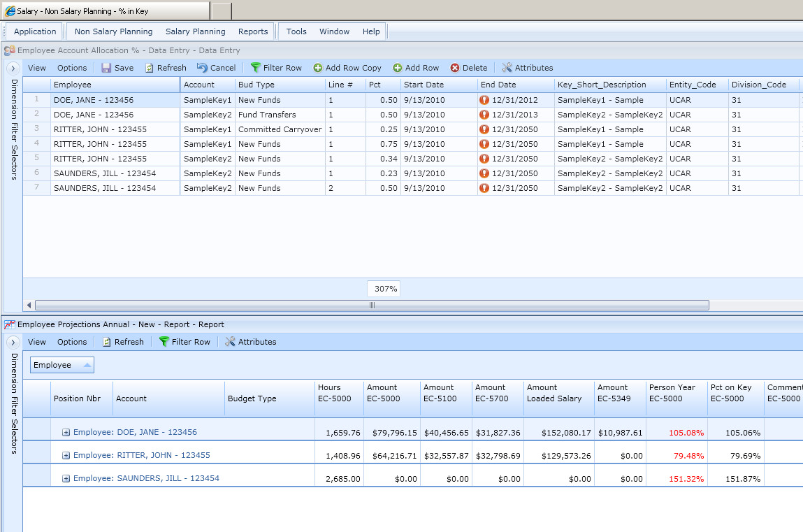Open Attributes icon in Employee Projections toolbar
Image resolution: width=803 pixels, height=532 pixels.
[230, 342]
